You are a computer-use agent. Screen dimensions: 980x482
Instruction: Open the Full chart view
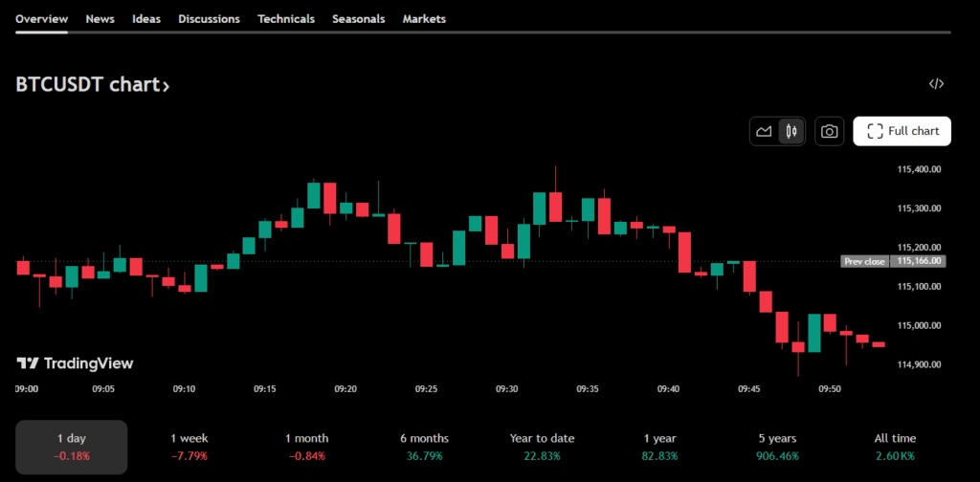pyautogui.click(x=902, y=131)
